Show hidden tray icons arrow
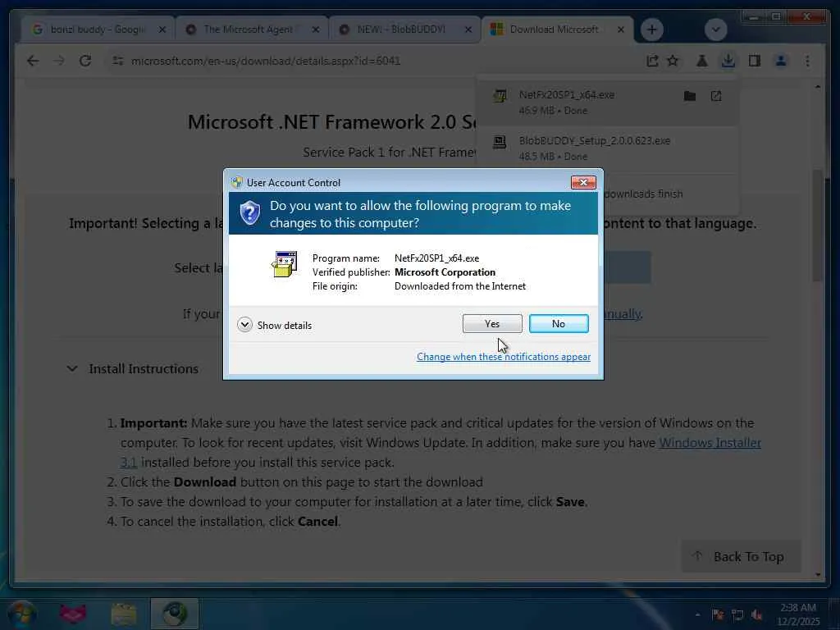The width and height of the screenshot is (840, 630). [x=697, y=614]
